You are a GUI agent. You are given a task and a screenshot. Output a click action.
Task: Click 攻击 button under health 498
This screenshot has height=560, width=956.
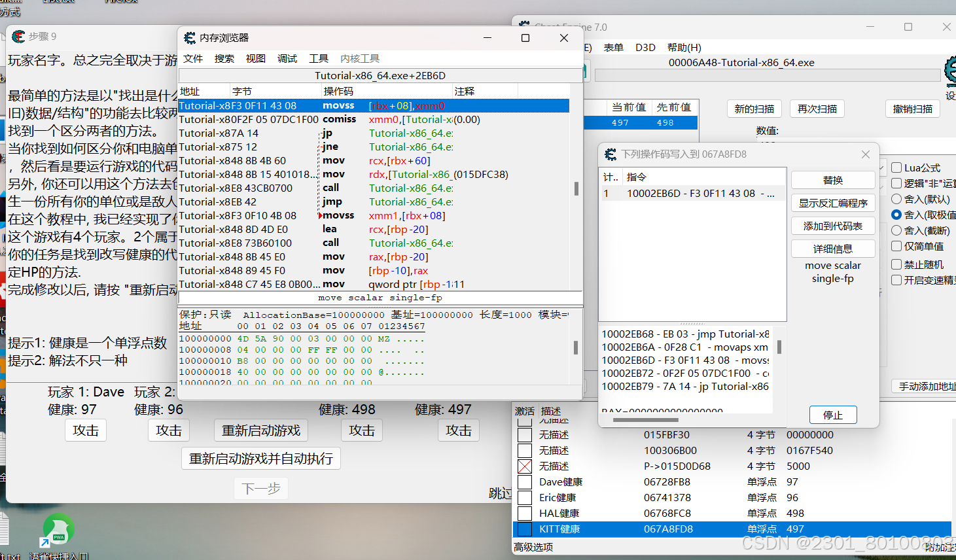pyautogui.click(x=362, y=430)
